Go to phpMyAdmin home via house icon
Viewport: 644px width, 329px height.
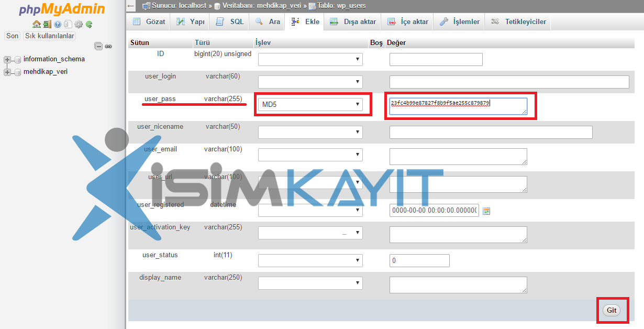click(36, 24)
